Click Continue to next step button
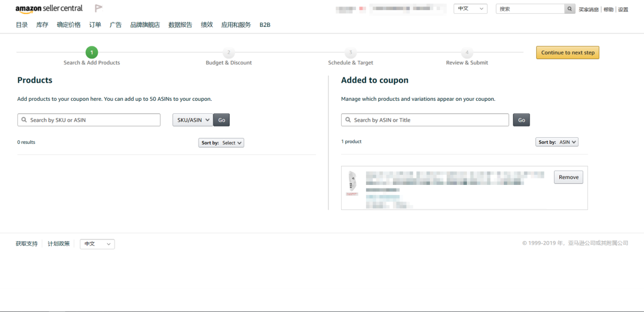The width and height of the screenshot is (644, 312). (568, 52)
